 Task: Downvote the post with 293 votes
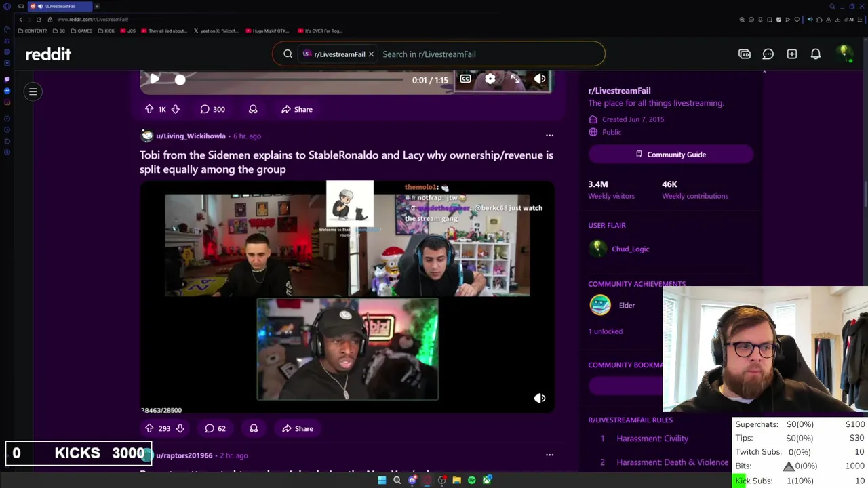point(180,428)
